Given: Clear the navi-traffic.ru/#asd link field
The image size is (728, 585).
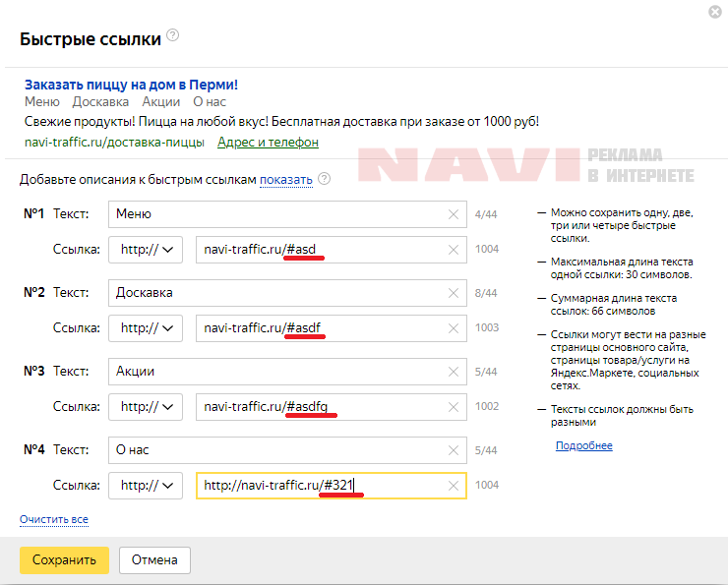Looking at the screenshot, I should (454, 250).
